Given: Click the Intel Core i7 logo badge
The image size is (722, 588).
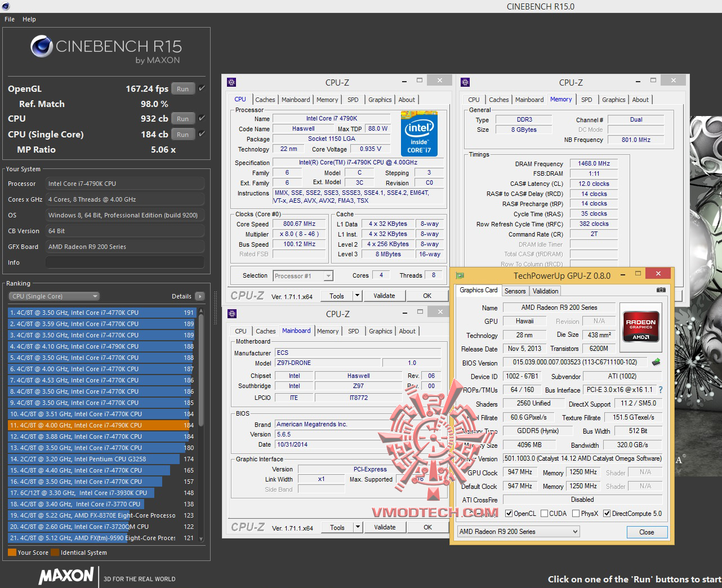Looking at the screenshot, I should point(419,134).
